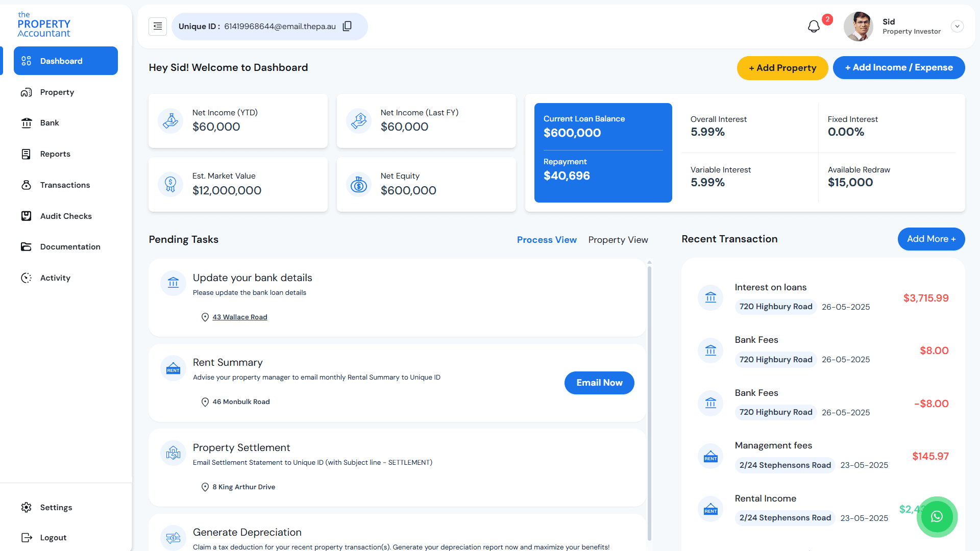Open the notifications bell

(813, 26)
